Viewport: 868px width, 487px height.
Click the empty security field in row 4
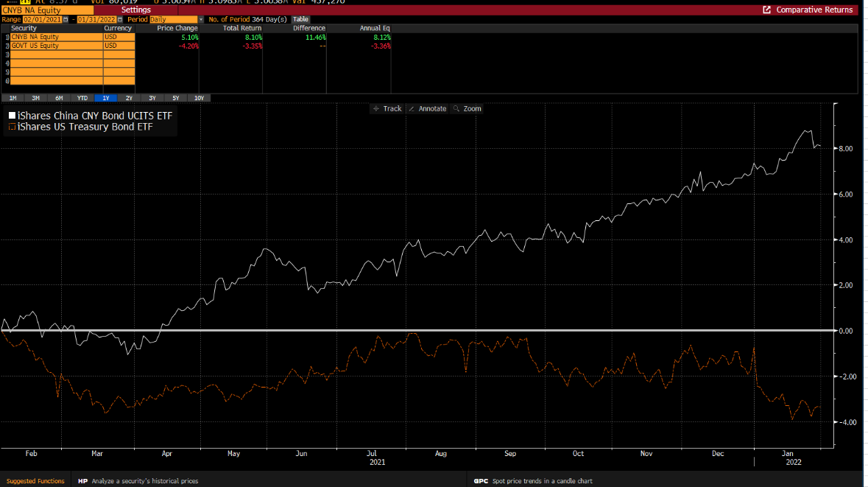(57, 63)
